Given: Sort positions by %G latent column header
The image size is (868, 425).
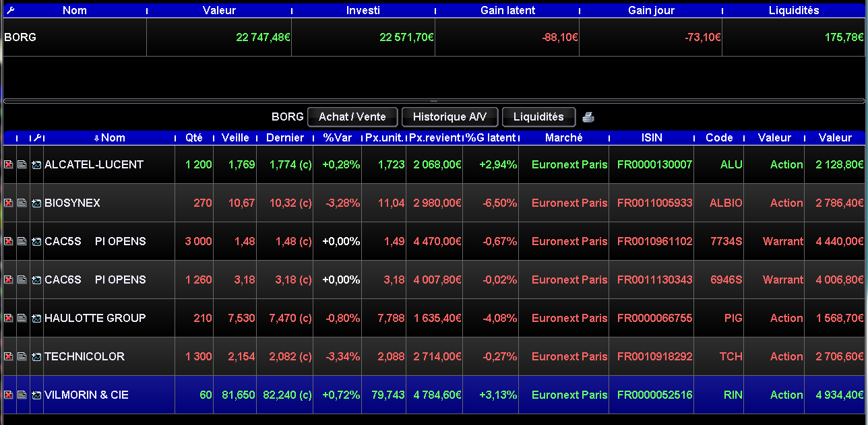Looking at the screenshot, I should (491, 137).
